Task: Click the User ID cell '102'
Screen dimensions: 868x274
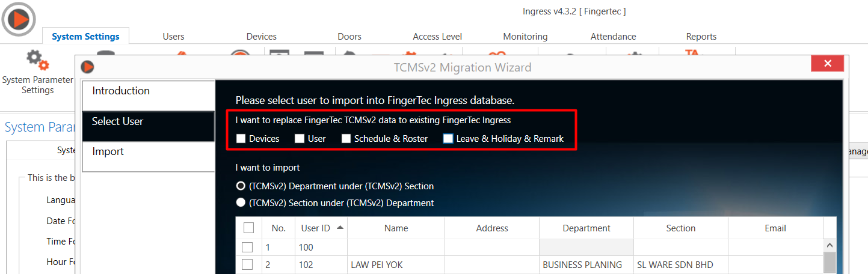Action: coord(321,264)
